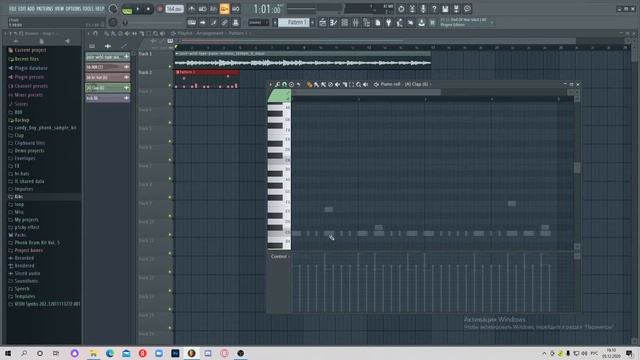Open Windows Start menu
The height and width of the screenshot is (360, 640).
(x=8, y=353)
